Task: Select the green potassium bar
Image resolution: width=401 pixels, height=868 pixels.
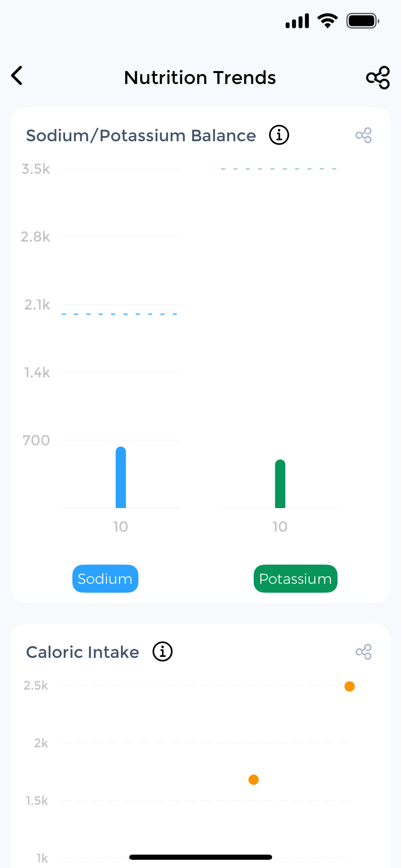Action: (280, 484)
